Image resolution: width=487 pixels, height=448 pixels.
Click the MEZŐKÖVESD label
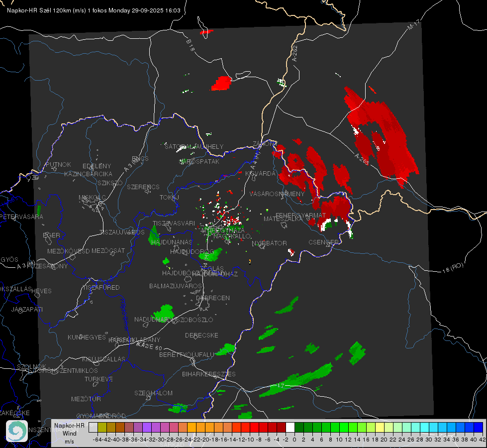[69, 251]
